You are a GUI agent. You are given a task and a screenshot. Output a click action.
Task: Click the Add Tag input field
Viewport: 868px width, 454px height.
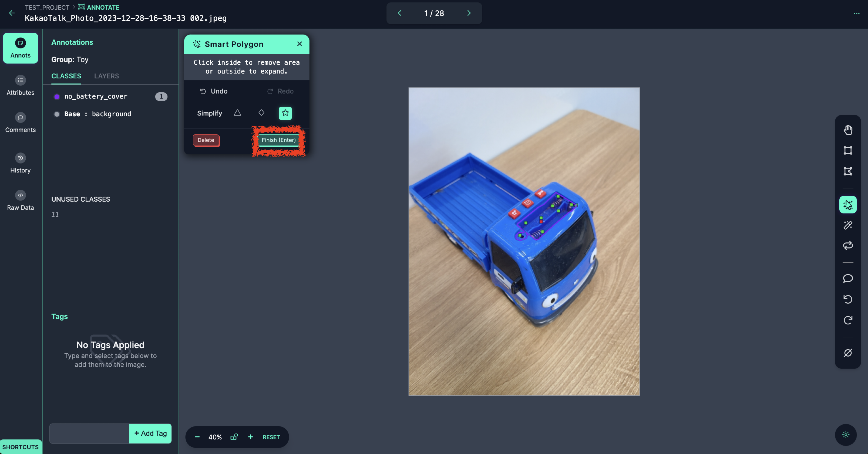(88, 433)
